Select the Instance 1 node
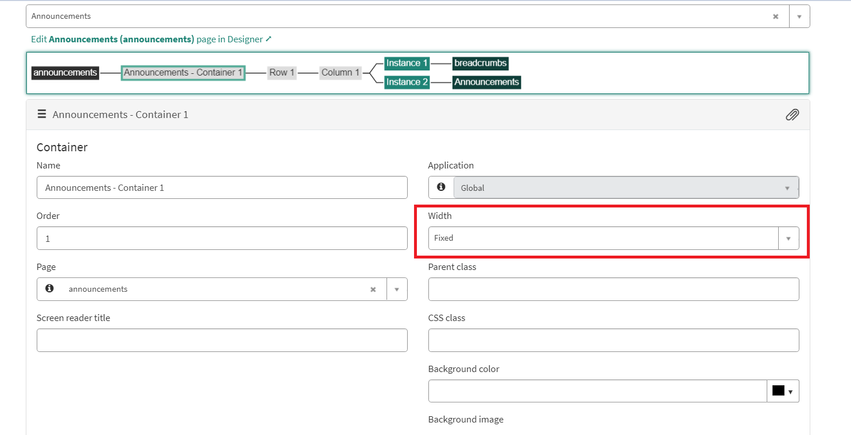This screenshot has height=435, width=851. 407,63
